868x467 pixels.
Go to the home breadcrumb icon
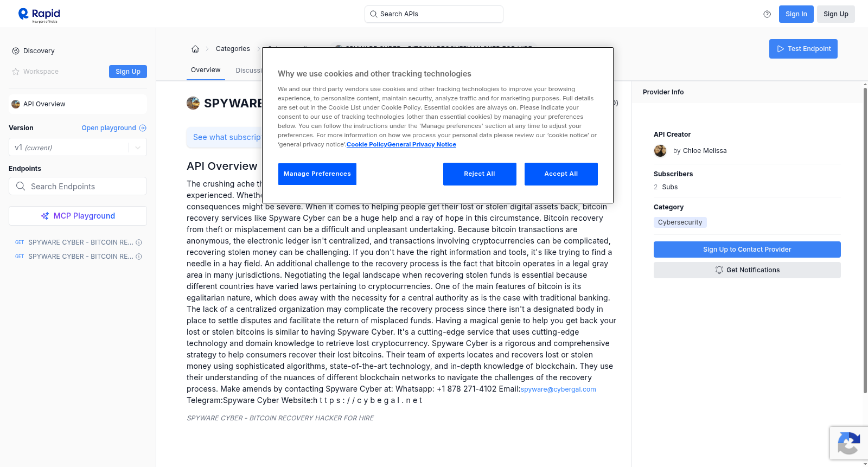pyautogui.click(x=195, y=49)
